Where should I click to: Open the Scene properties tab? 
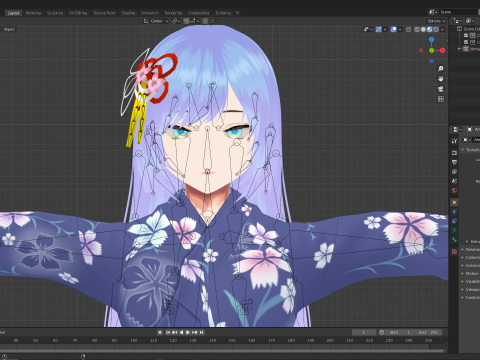[x=454, y=181]
